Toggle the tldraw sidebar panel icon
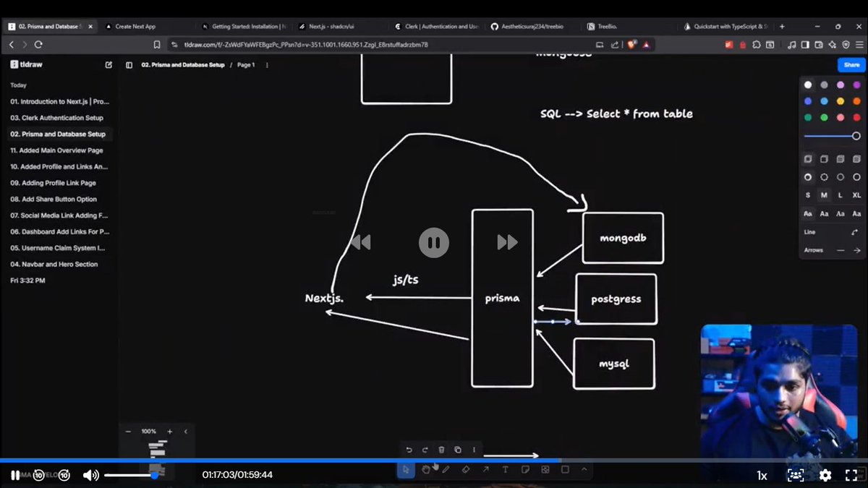 [x=129, y=64]
